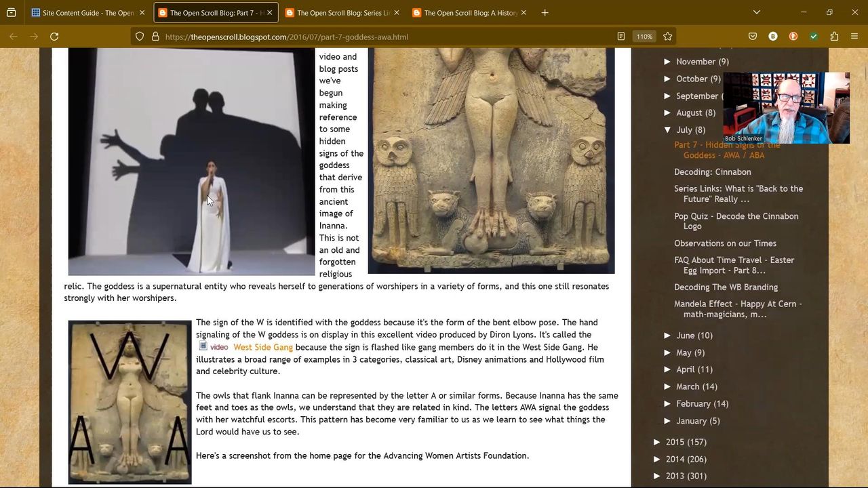Viewport: 868px width, 488px height.
Task: Collapse the July archive section
Action: pos(668,129)
